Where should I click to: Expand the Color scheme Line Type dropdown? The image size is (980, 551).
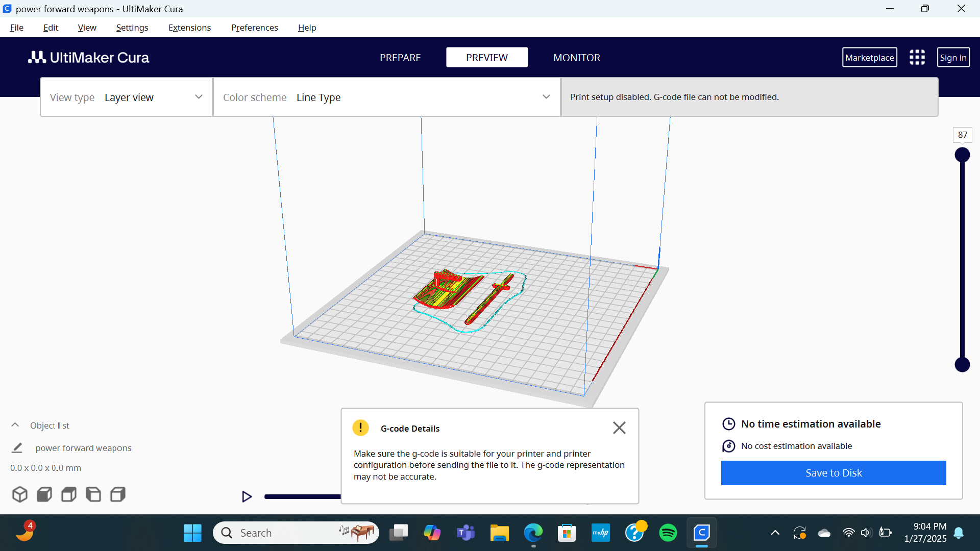click(387, 97)
